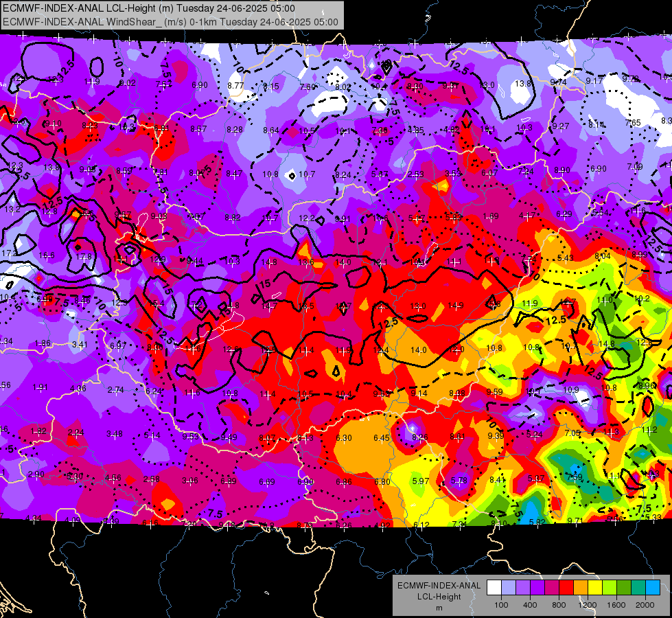The image size is (672, 618).
Task: Click the legend label '1200'
Action: (x=588, y=605)
